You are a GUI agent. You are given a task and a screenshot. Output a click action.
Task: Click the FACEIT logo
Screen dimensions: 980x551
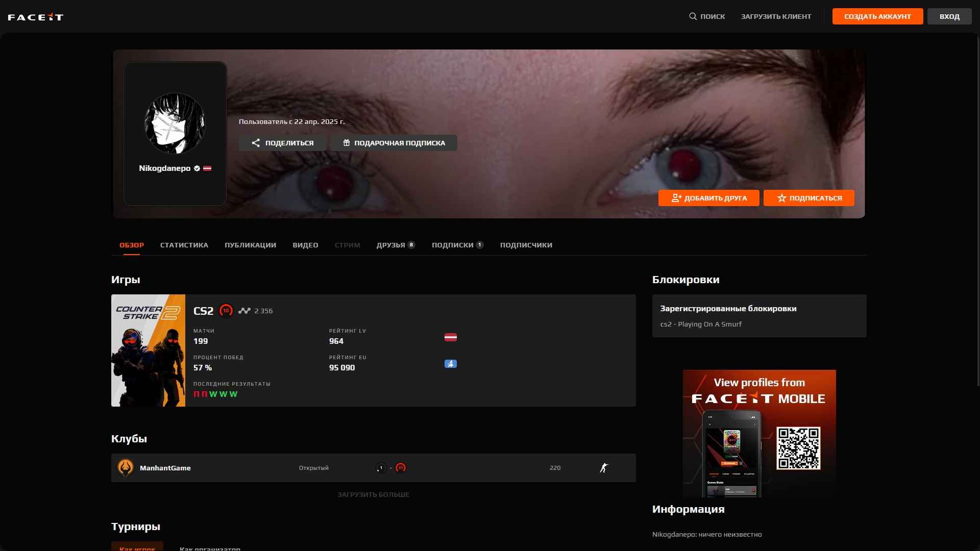[x=36, y=17]
